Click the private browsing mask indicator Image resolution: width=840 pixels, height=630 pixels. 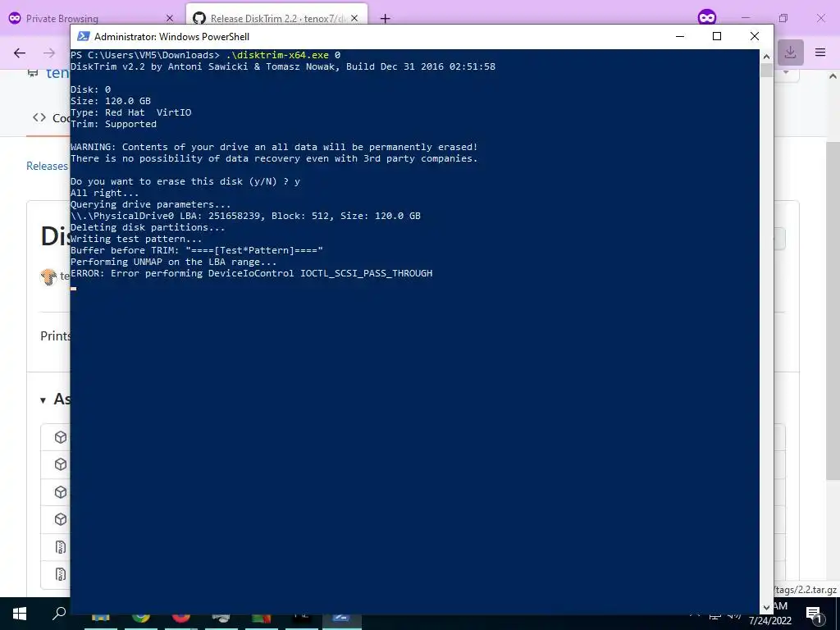point(707,18)
